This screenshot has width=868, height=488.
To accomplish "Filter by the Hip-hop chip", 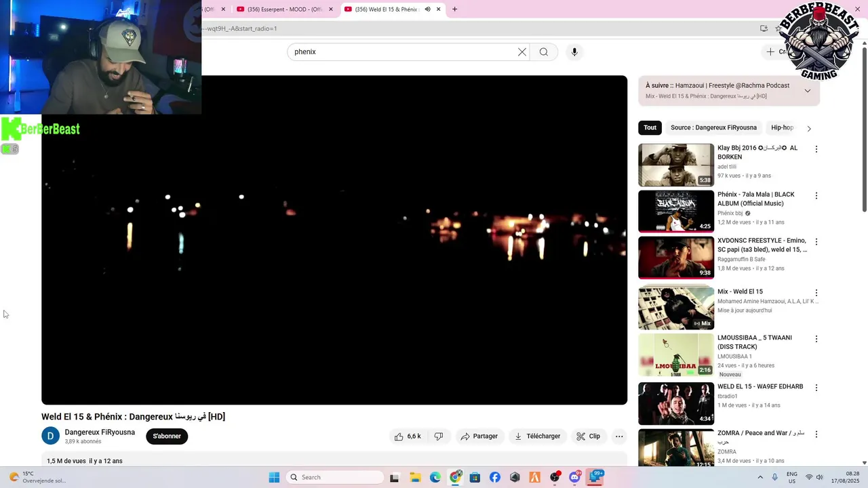I will [782, 127].
